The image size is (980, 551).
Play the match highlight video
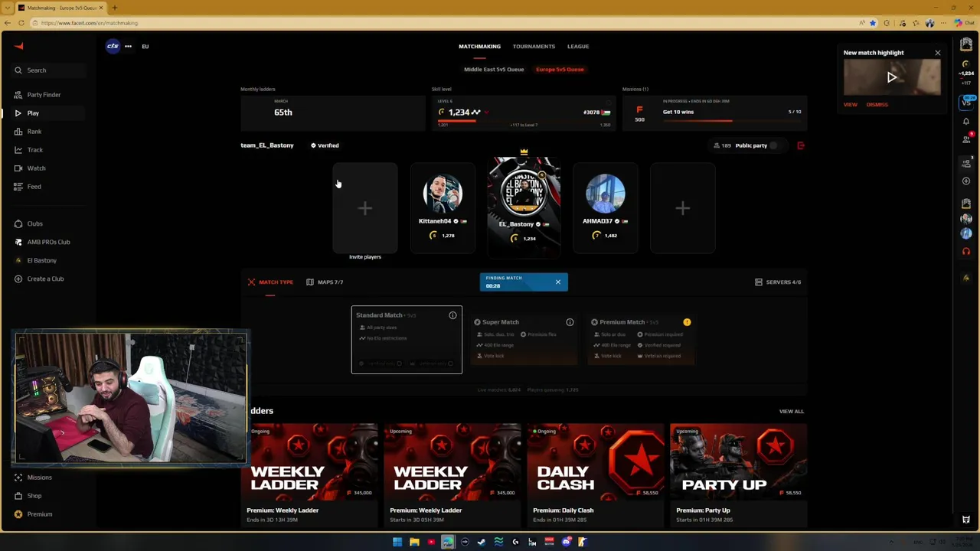892,77
